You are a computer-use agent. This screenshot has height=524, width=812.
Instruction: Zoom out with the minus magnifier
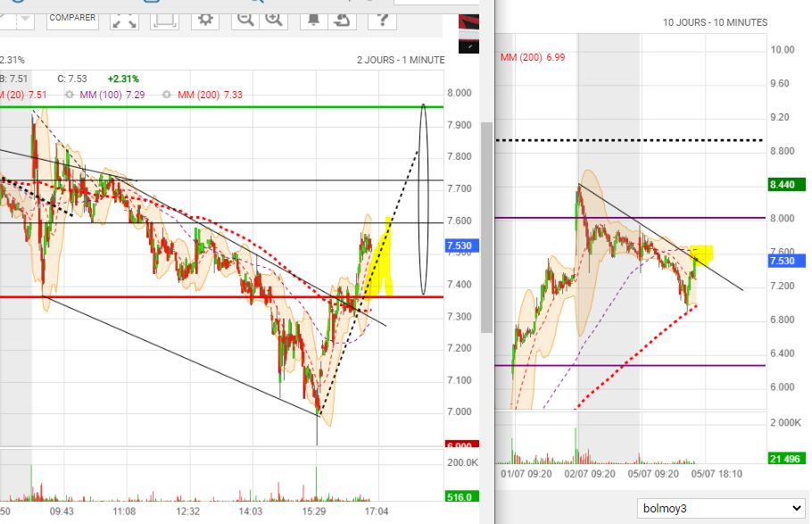245,21
